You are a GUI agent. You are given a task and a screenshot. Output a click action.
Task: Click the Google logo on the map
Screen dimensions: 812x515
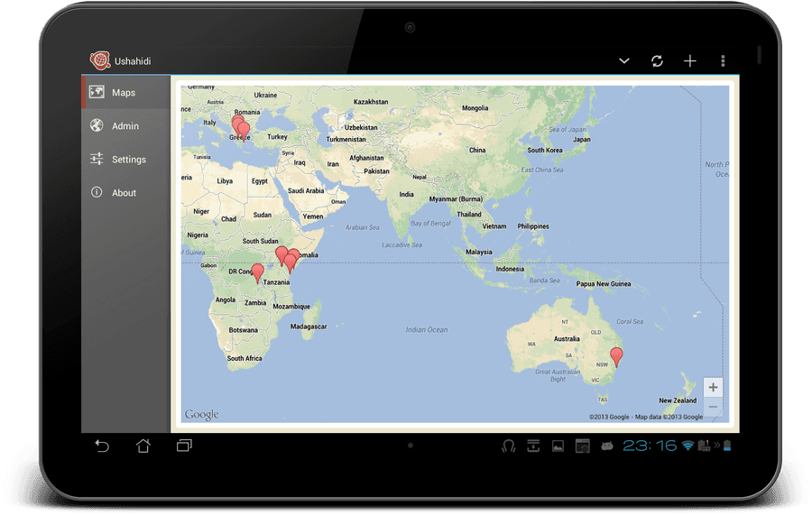tap(201, 415)
